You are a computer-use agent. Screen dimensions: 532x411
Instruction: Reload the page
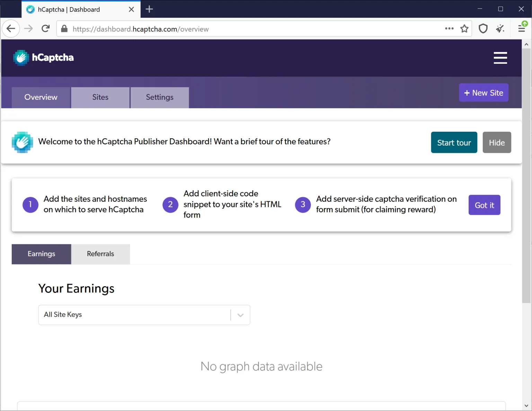[45, 28]
